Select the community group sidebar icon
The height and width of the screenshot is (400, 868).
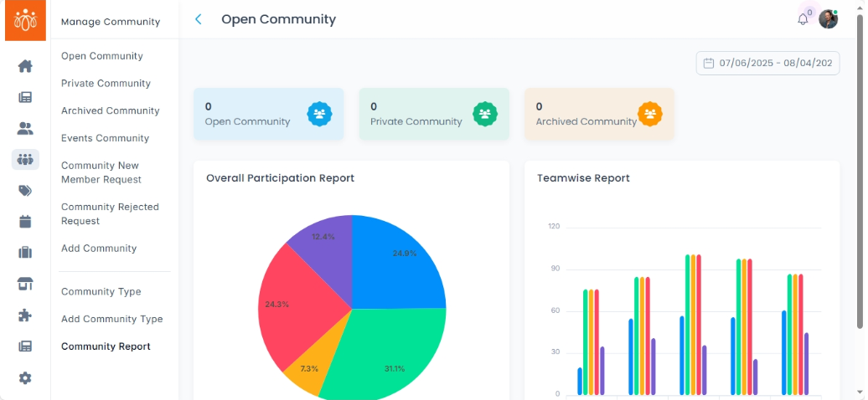25,160
